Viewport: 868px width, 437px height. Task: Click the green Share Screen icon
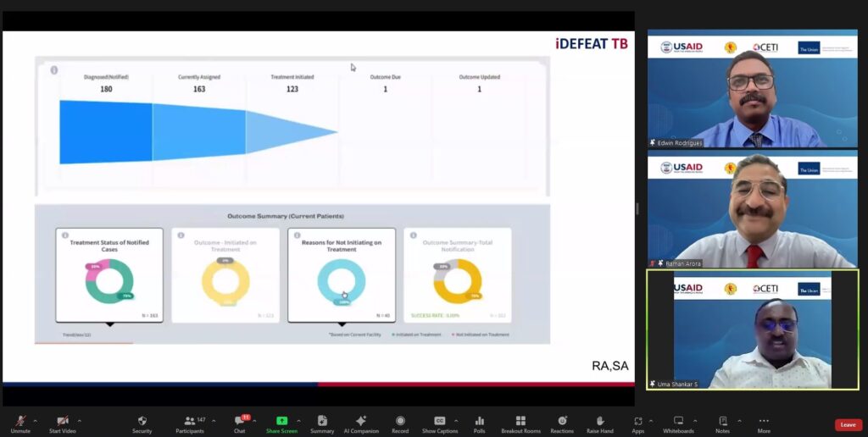pos(281,421)
